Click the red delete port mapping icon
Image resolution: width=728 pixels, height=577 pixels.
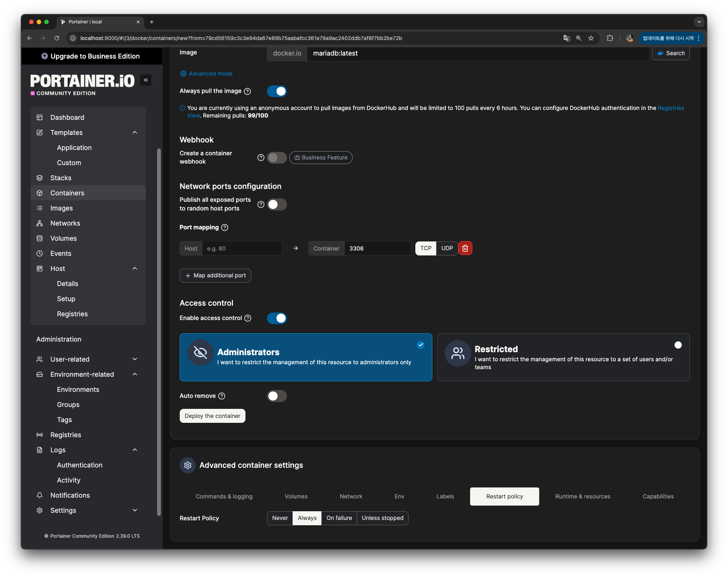(465, 248)
